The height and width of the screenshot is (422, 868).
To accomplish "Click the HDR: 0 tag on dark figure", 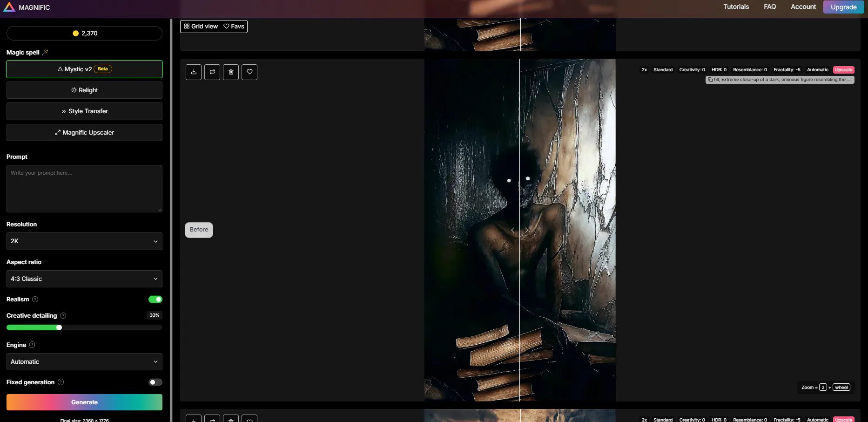I will tap(719, 70).
